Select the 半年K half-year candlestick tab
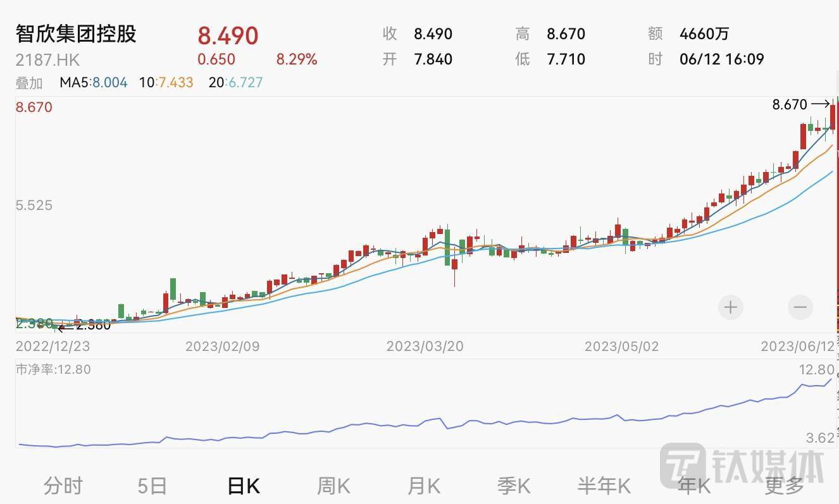Screen dimensions: 839x504 tap(604, 486)
